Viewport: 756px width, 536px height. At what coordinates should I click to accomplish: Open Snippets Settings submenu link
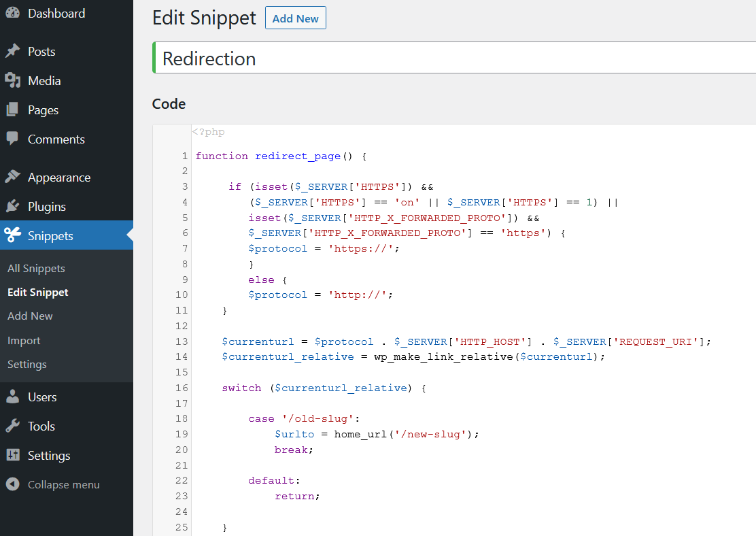click(27, 364)
